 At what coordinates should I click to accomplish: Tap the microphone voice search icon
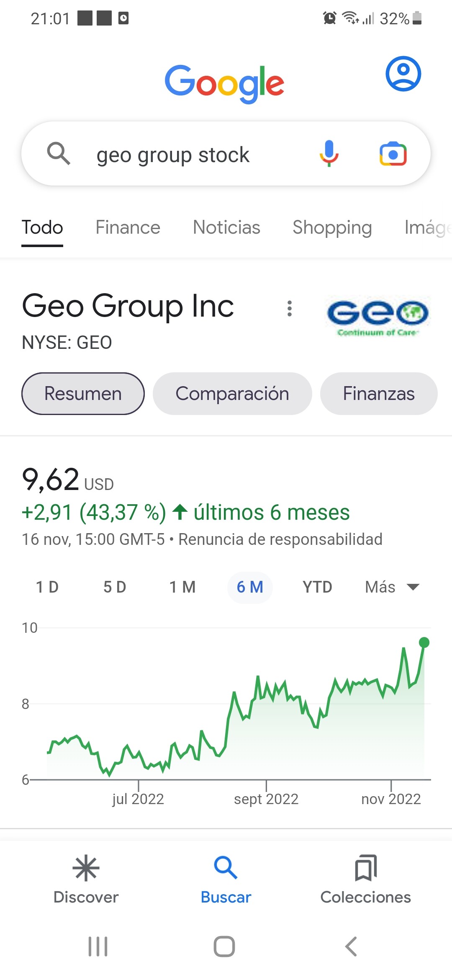[x=329, y=154]
